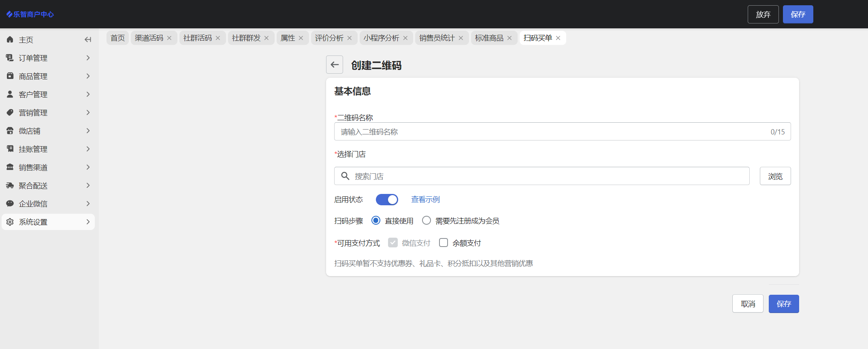The height and width of the screenshot is (349, 868).
Task: Open the 查看示例 link
Action: point(425,200)
